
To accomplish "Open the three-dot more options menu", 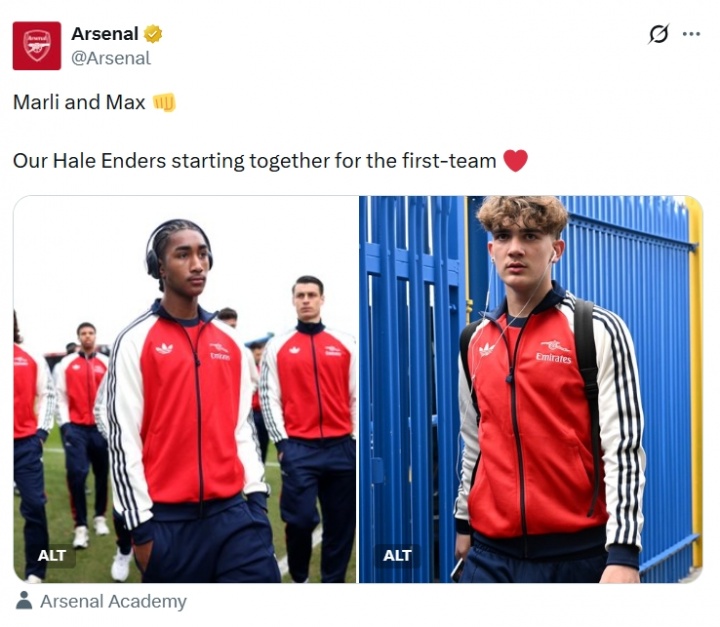I will coord(691,34).
